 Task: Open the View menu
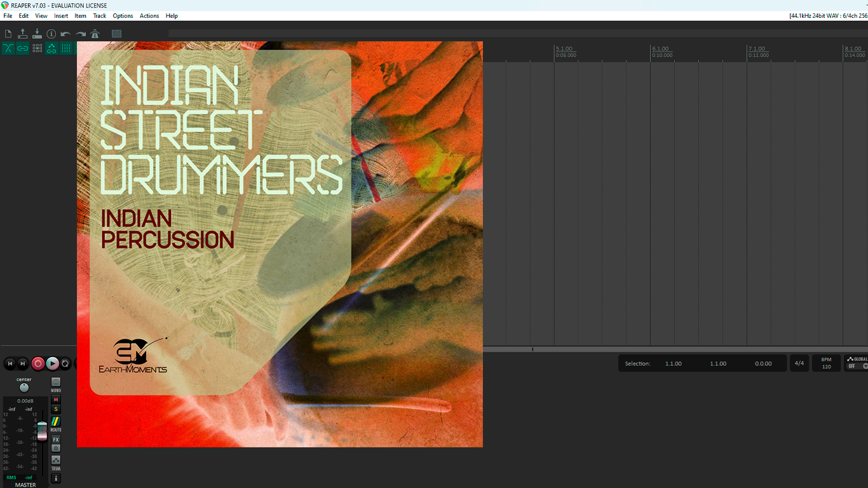pos(41,16)
